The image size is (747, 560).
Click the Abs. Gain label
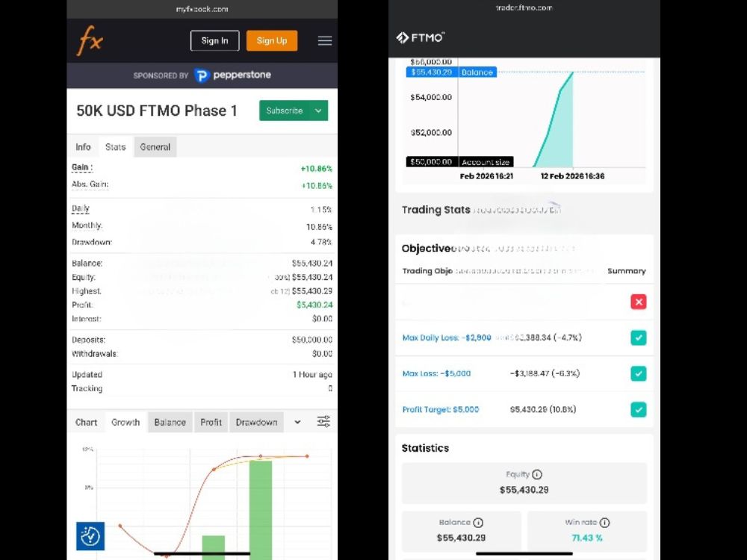tap(90, 184)
